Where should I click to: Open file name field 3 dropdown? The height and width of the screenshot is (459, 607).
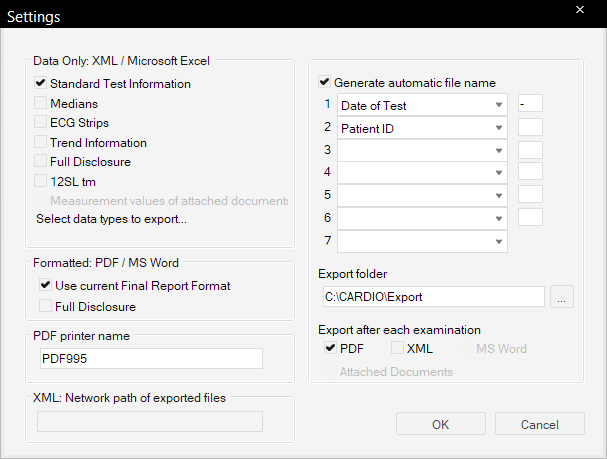498,150
